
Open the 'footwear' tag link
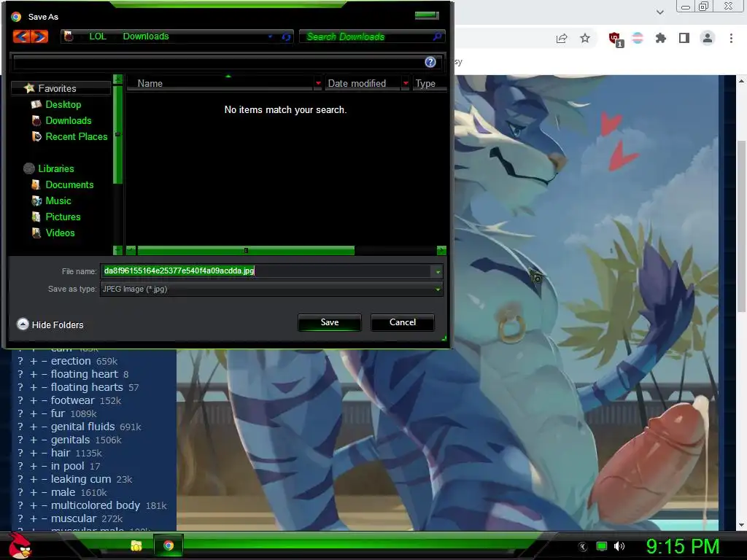[72, 400]
